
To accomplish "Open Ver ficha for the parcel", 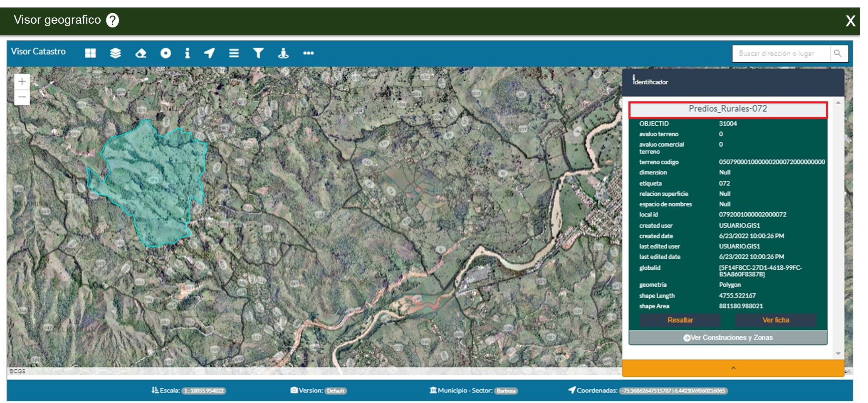I will pos(776,320).
